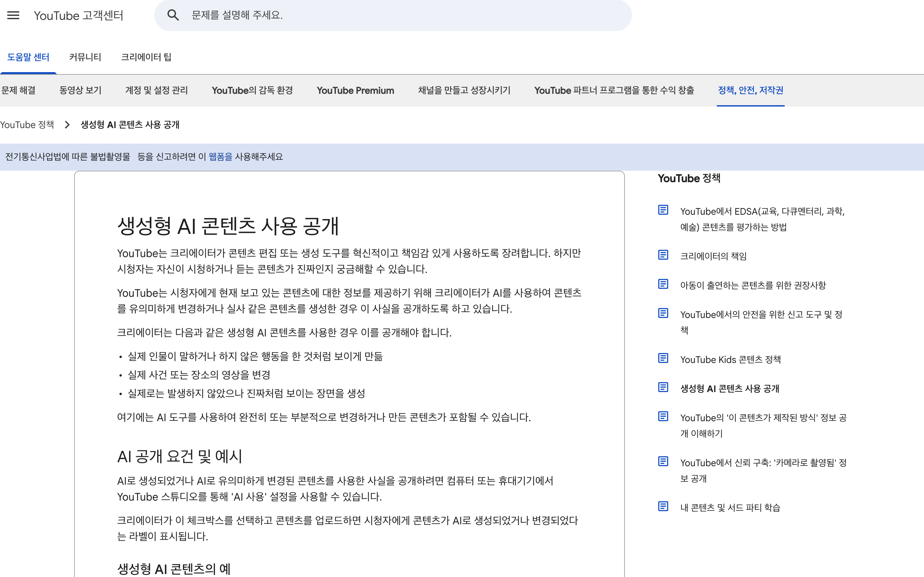Screen dimensions: 924x577
Task: Open the 문제 해결 category
Action: [x=18, y=90]
